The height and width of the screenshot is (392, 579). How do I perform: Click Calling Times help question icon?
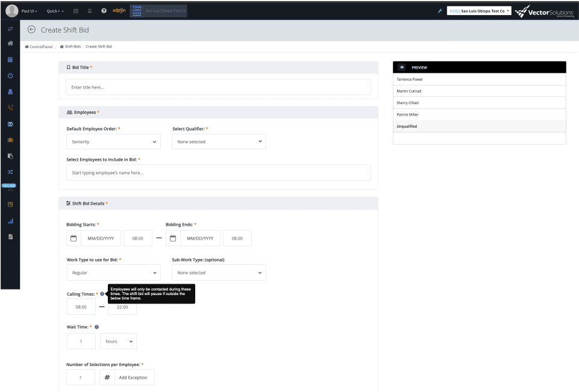tap(102, 294)
